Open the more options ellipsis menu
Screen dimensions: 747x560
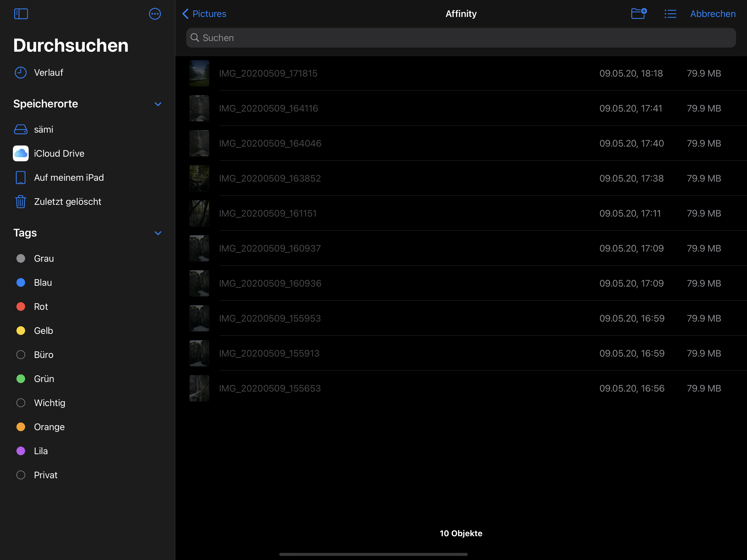pos(155,14)
